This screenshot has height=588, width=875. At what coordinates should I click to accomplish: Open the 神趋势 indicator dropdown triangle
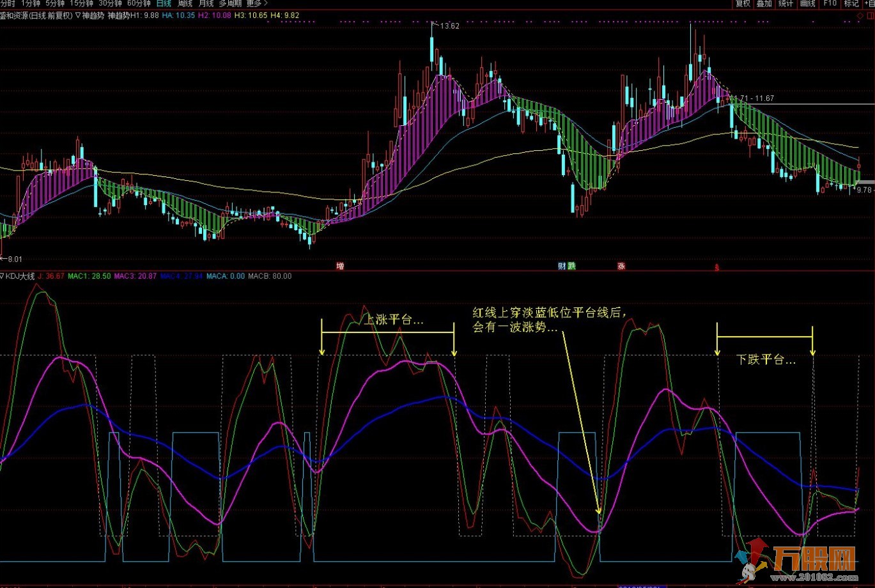tap(78, 15)
